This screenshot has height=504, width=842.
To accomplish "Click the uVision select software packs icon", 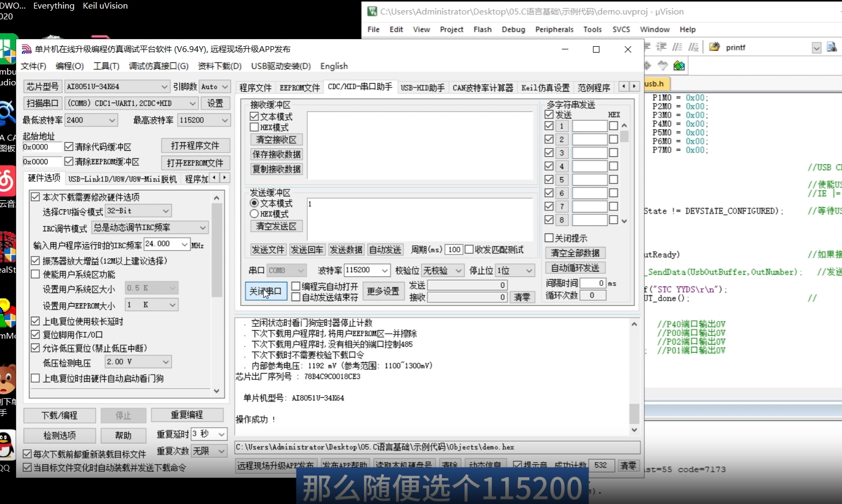I will click(x=663, y=65).
